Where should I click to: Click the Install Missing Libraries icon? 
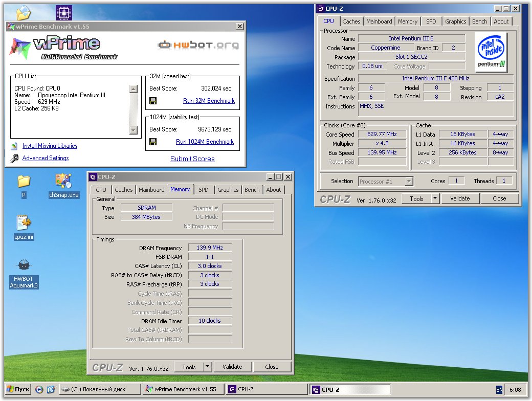(14, 146)
